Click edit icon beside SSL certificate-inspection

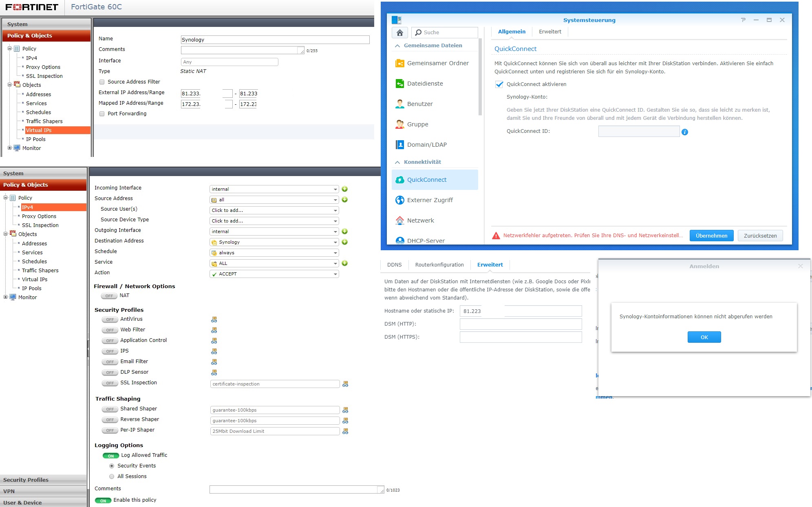345,384
